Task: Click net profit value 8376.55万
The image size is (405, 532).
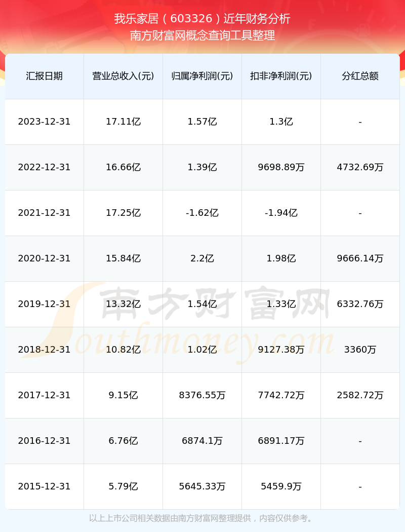Action: point(202,395)
